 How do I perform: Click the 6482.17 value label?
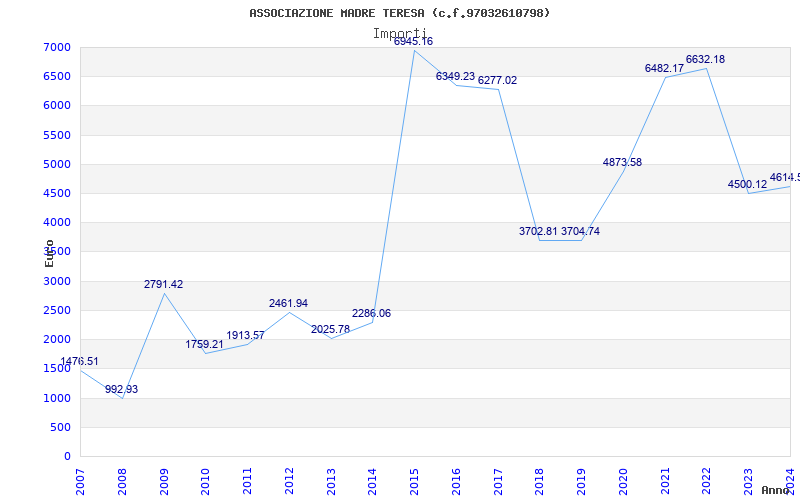point(664,68)
